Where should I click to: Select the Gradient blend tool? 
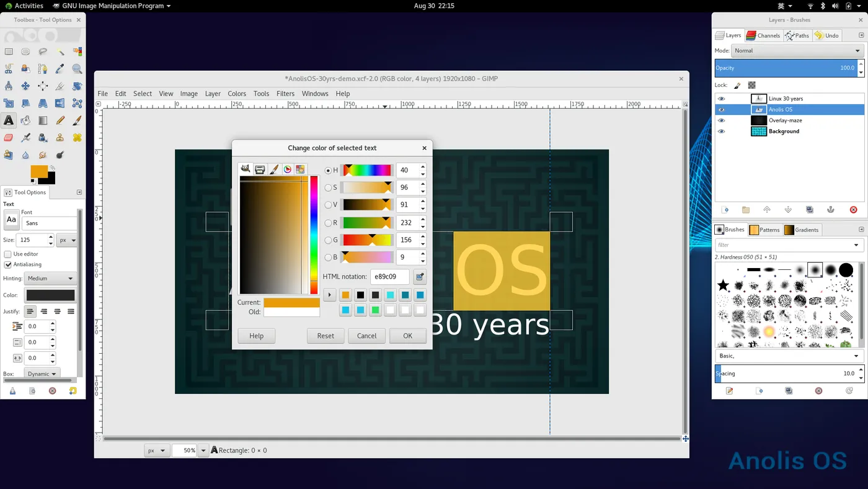point(43,120)
